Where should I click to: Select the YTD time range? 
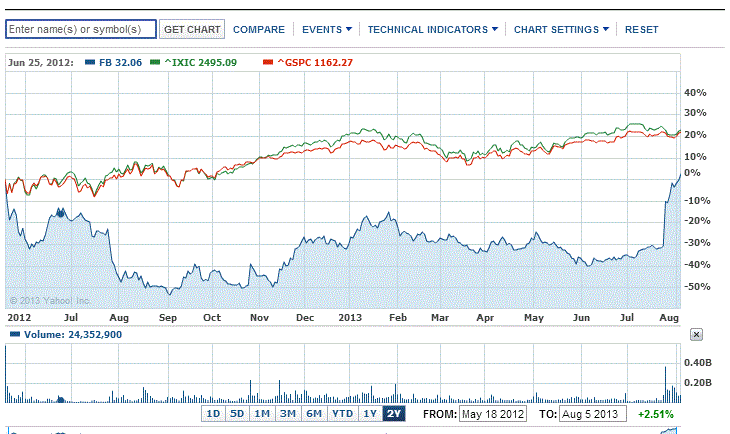343,414
